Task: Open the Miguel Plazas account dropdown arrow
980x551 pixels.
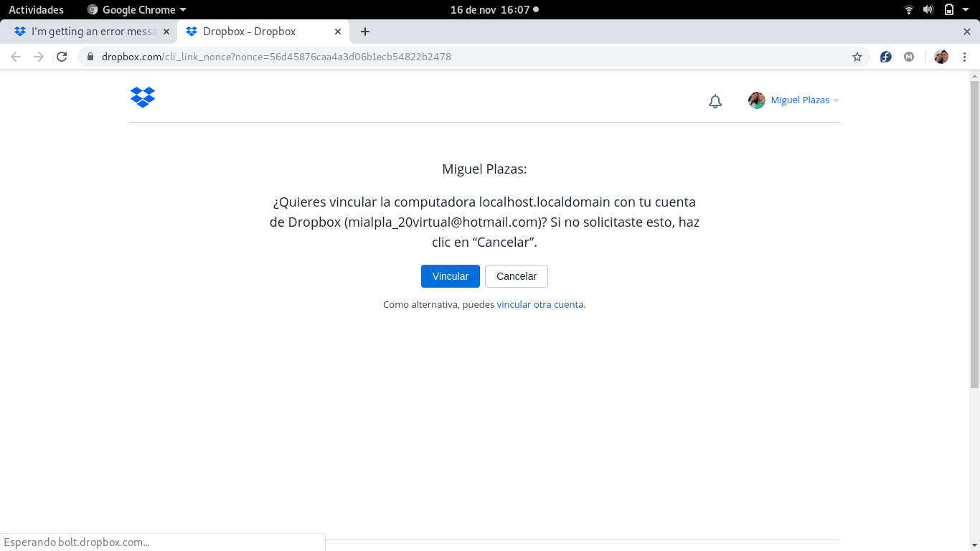Action: pos(837,100)
